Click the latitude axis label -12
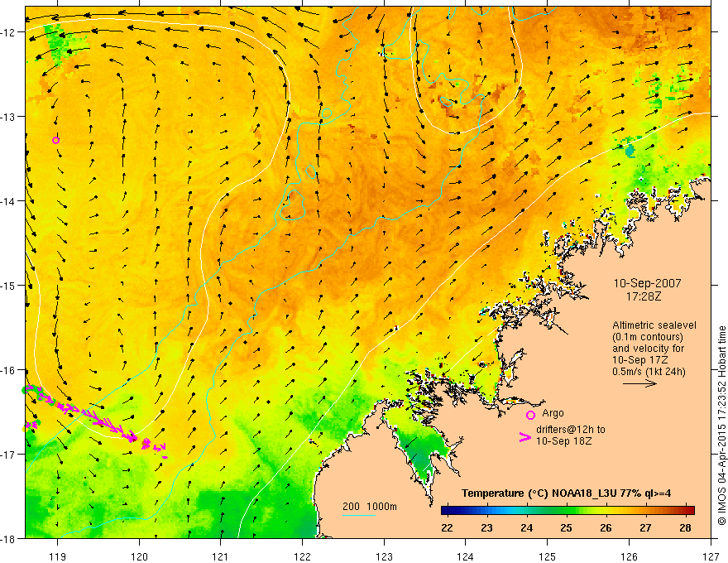This screenshot has height=563, width=728. coord(9,32)
